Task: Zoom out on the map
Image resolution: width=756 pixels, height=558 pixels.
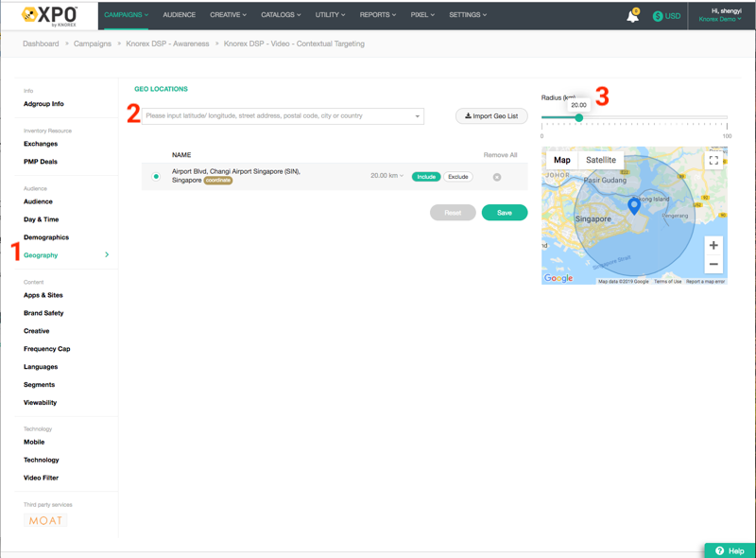Action: coord(713,264)
